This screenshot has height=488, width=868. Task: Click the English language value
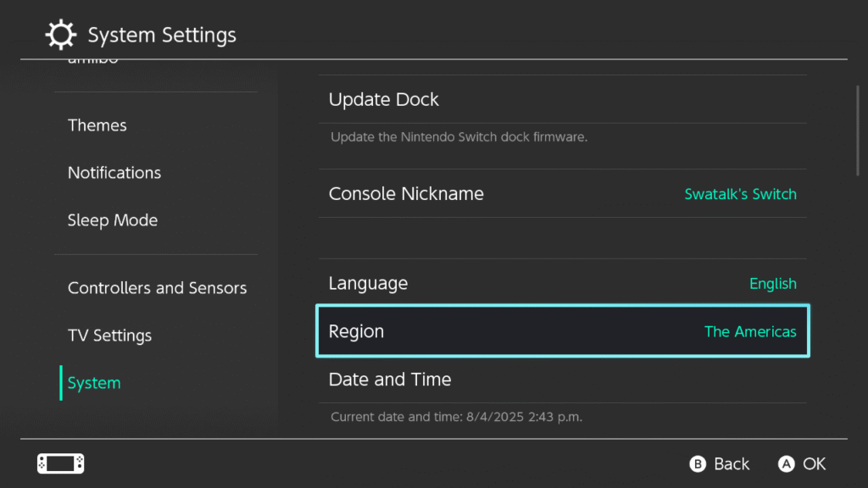[x=772, y=284]
